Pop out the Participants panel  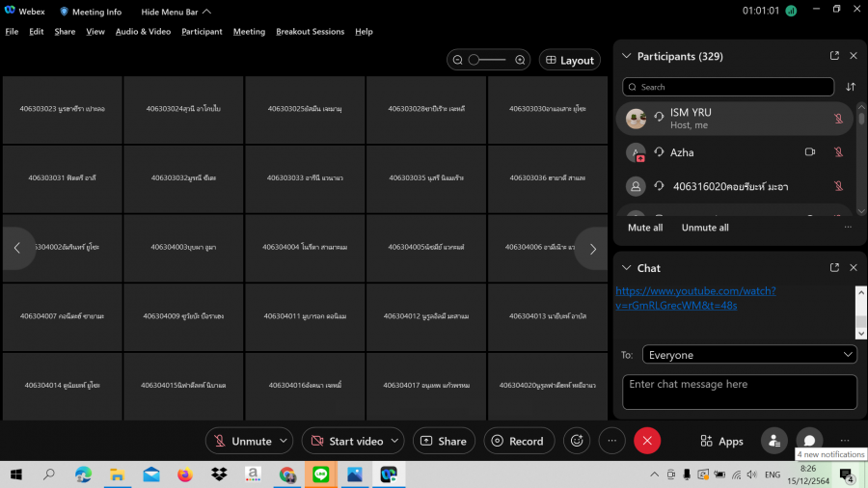(834, 56)
